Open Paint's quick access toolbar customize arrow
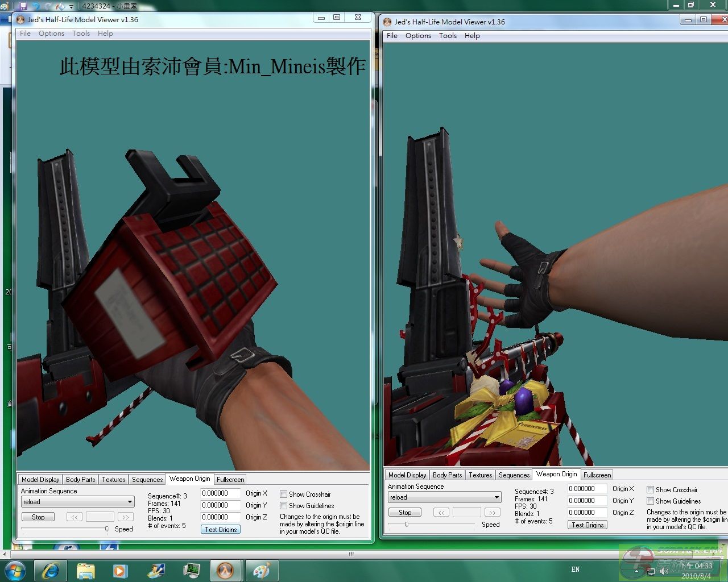The image size is (728, 582). (x=71, y=7)
